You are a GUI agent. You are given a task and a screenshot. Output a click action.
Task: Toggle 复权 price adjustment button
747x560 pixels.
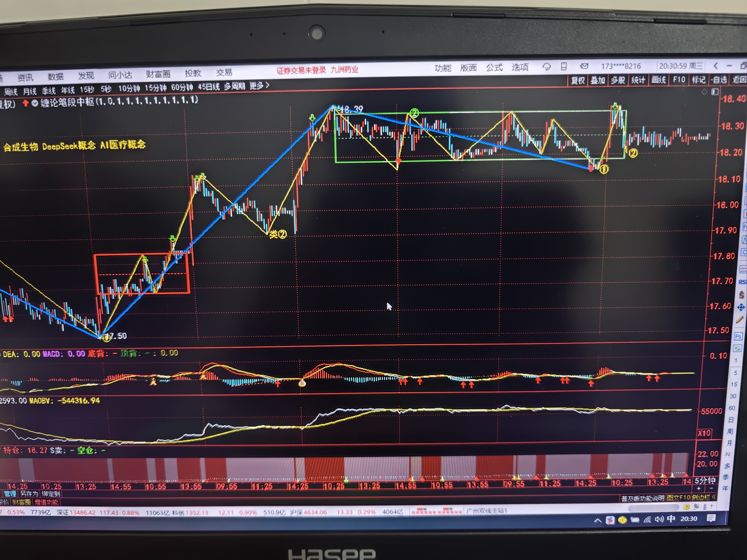point(577,81)
